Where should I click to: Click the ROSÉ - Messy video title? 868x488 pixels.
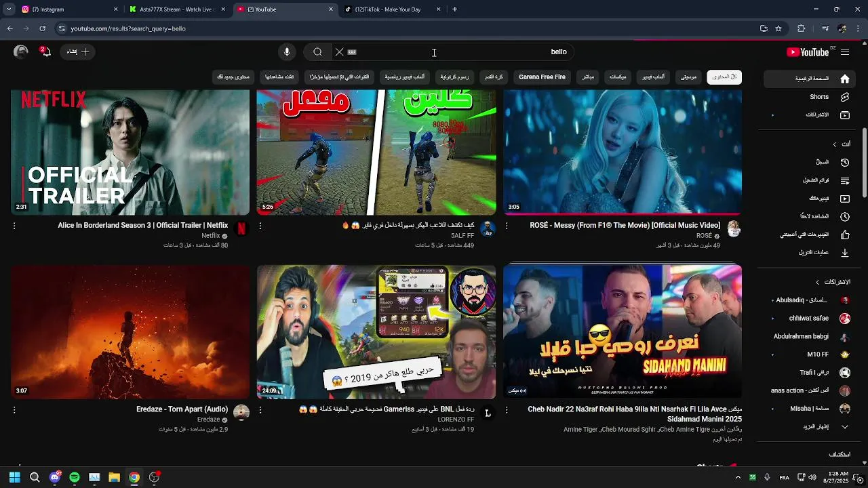click(625, 225)
